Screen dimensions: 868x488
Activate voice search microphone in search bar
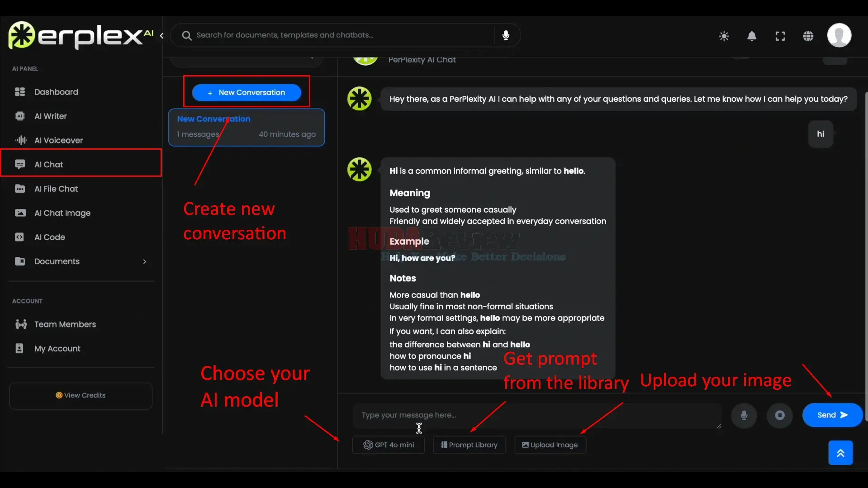506,35
